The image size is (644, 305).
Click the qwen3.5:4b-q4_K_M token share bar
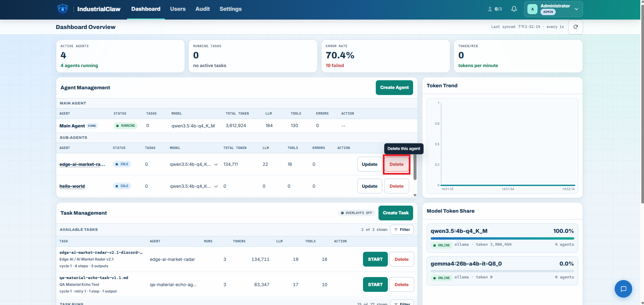click(502, 238)
